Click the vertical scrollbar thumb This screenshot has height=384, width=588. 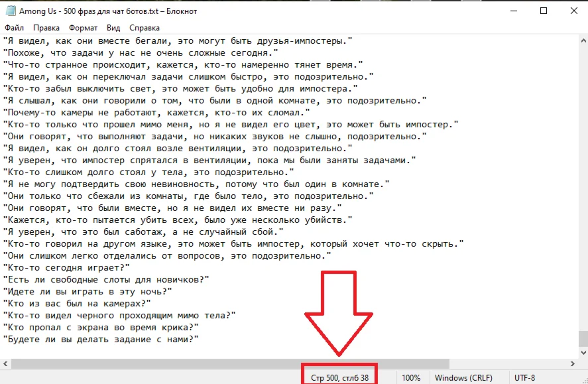point(583,339)
